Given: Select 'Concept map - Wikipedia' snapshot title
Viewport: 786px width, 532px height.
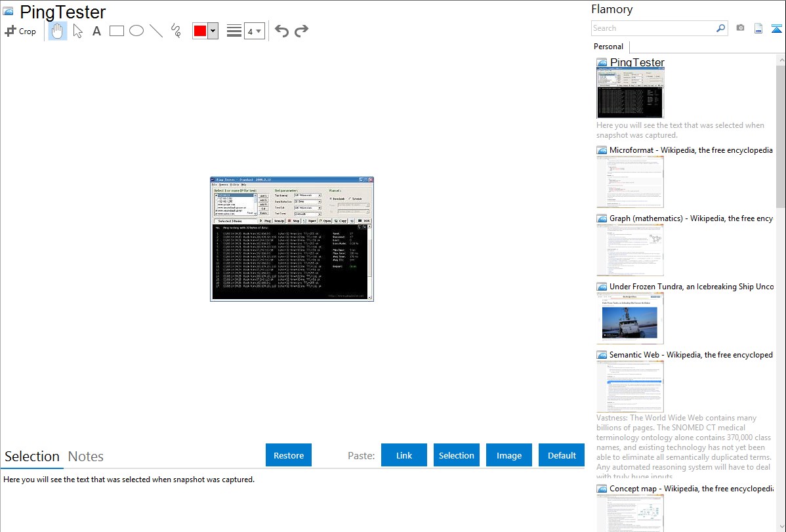Looking at the screenshot, I should 691,488.
